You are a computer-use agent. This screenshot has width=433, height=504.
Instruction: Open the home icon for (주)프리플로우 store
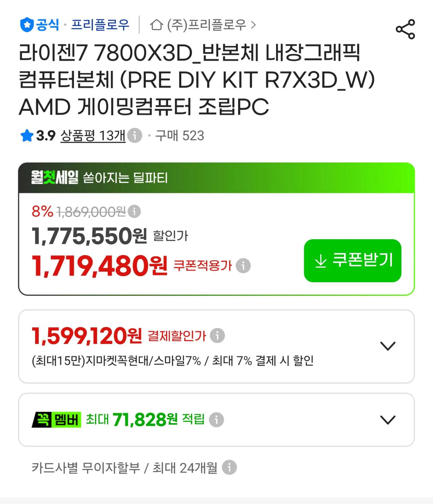coord(156,25)
